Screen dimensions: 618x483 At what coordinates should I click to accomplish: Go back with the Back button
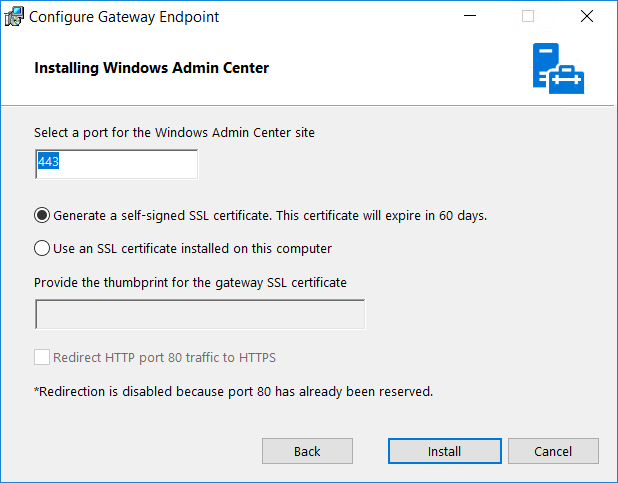pyautogui.click(x=307, y=451)
